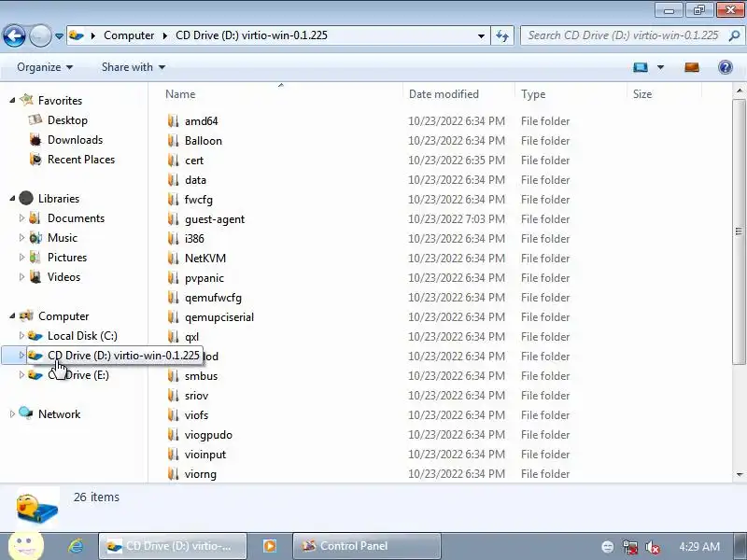Viewport: 747px width, 560px height.
Task: Select the qemupciserial folder icon
Action: click(174, 316)
